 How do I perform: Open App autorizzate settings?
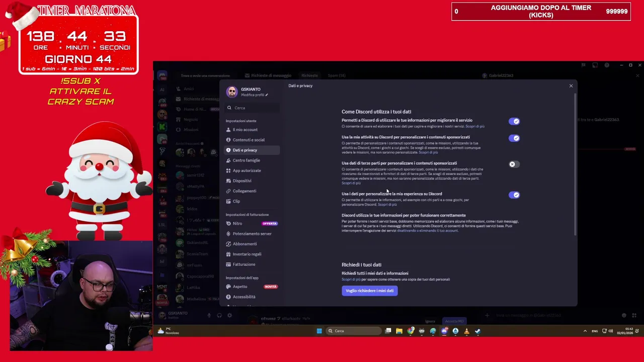252,170
